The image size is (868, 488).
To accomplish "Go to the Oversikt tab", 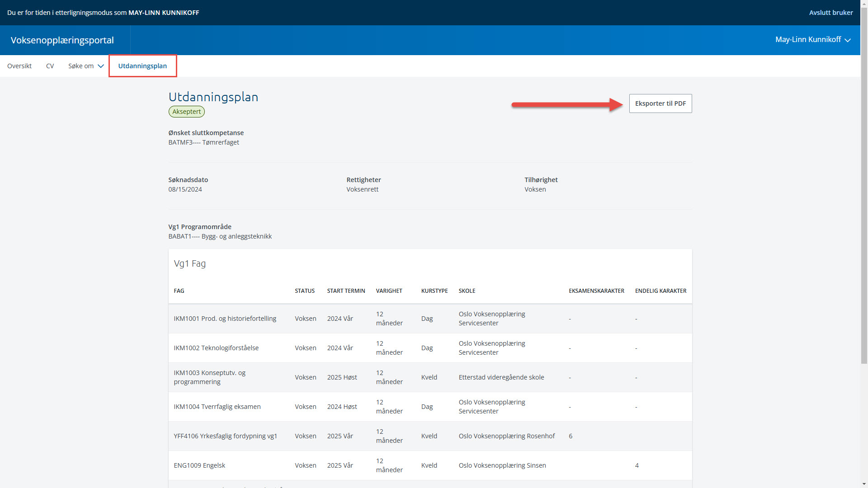I will 19,66.
